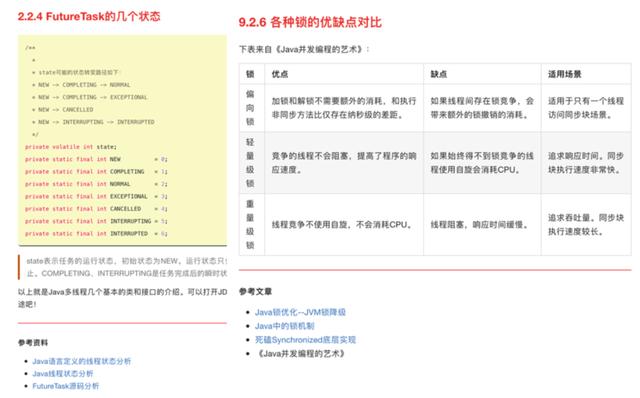Image resolution: width=640 pixels, height=398 pixels.
Task: Click the 参考文章 subheading
Action: point(255,291)
